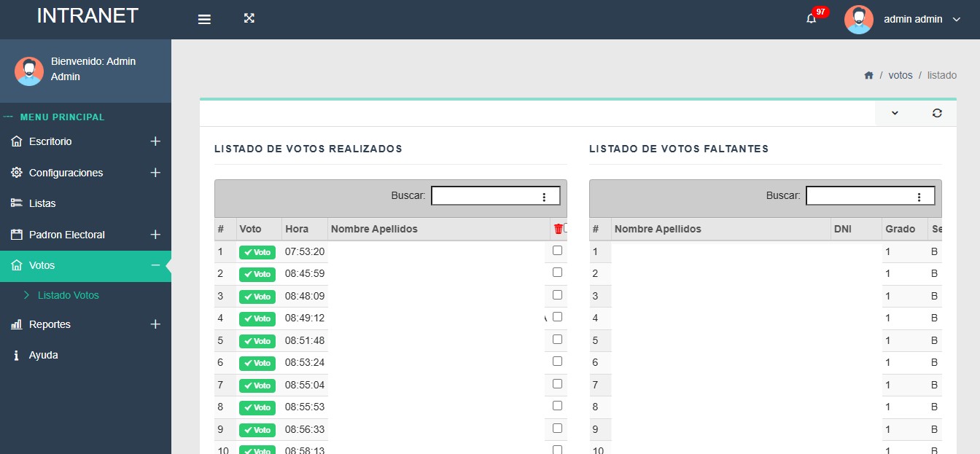
Task: Click the INTRANET logo title
Action: click(x=87, y=16)
